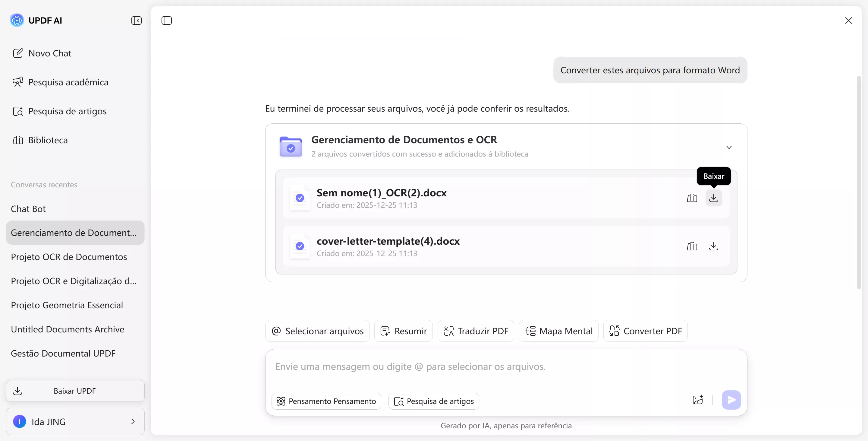Click the Baixar UPDF button
This screenshot has width=868, height=441.
pyautogui.click(x=75, y=390)
